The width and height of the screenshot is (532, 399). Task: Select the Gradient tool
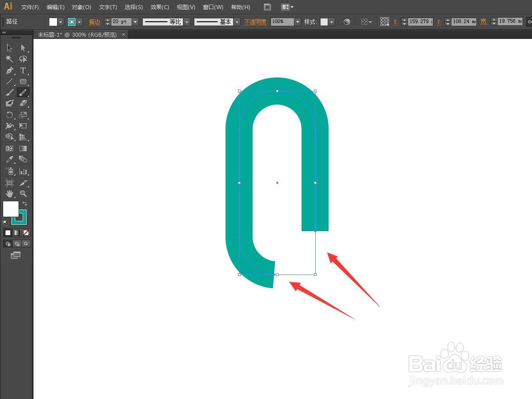pyautogui.click(x=23, y=148)
